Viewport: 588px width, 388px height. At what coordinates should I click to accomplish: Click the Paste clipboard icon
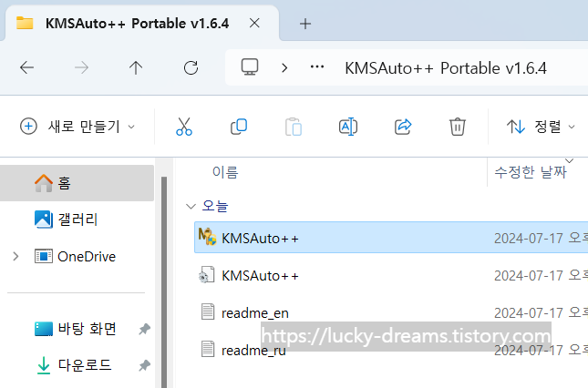point(294,127)
